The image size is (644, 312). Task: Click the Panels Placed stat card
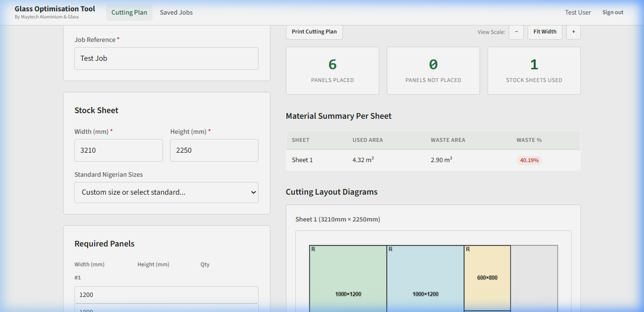pyautogui.click(x=333, y=71)
